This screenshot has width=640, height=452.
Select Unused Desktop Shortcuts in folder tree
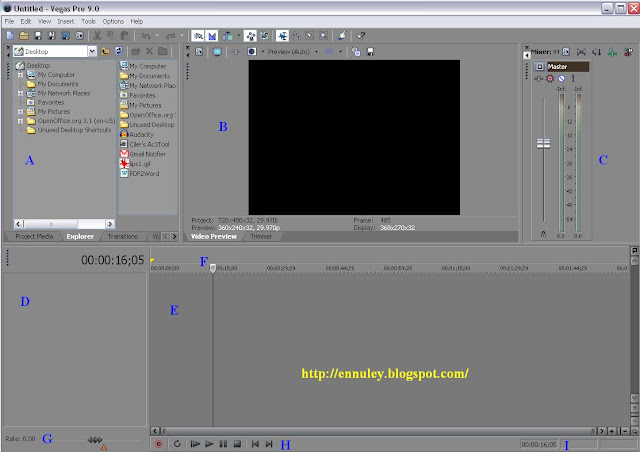[74, 130]
